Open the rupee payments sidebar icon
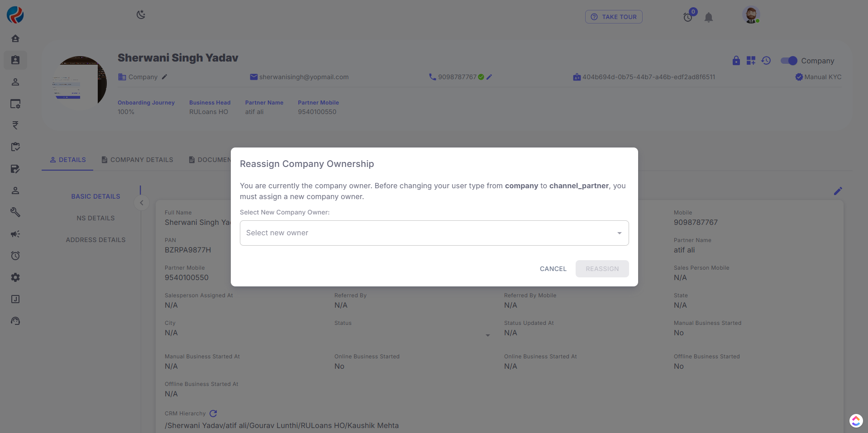This screenshot has height=433, width=868. point(15,125)
